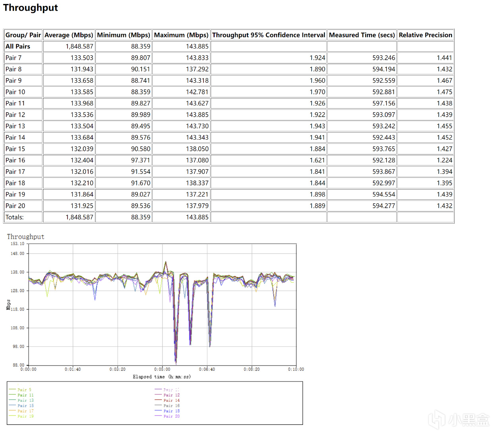This screenshot has height=440, width=504.
Task: Click the Mbps y-axis title
Action: click(x=9, y=305)
